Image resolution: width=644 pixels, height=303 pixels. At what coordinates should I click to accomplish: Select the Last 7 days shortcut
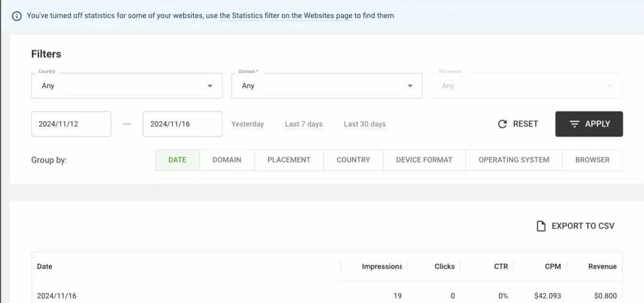[x=303, y=124]
